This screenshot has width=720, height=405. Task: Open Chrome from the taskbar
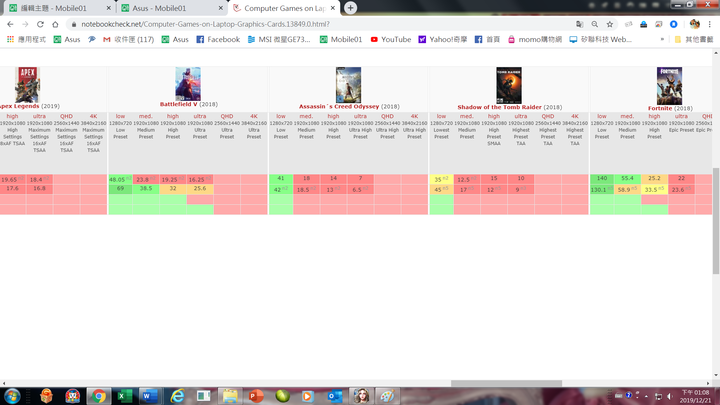[98, 396]
